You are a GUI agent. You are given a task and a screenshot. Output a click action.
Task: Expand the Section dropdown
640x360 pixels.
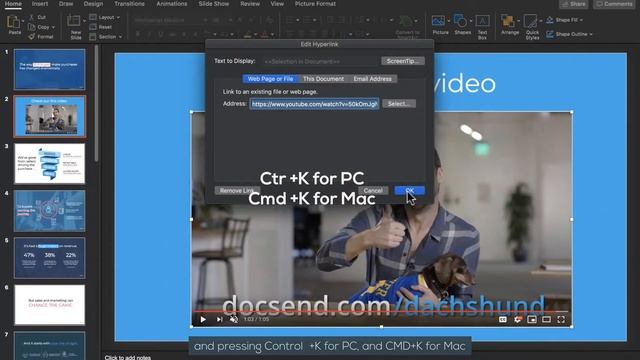[120, 37]
